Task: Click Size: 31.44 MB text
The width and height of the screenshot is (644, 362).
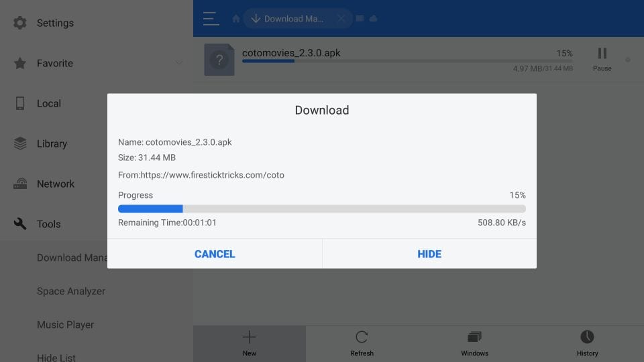Action: point(147,158)
